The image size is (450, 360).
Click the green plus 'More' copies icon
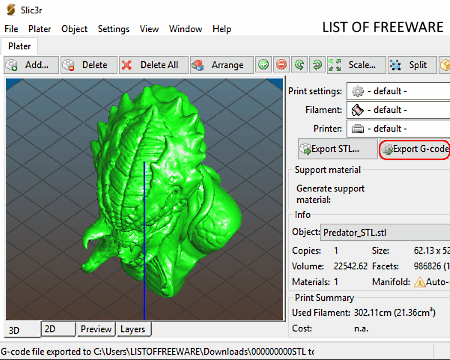coord(264,65)
